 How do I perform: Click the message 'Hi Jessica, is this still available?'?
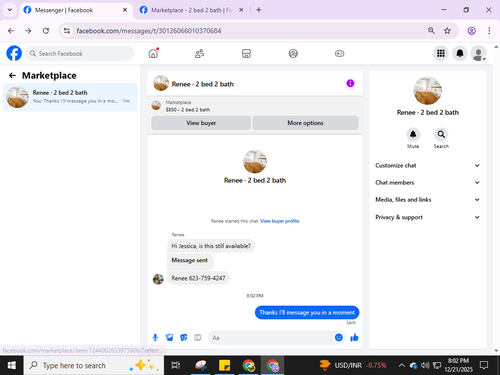[x=211, y=246]
